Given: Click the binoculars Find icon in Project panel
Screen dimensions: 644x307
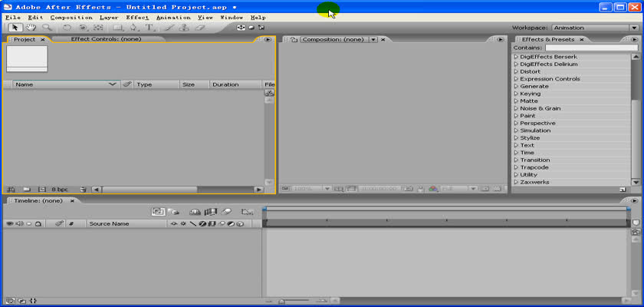Looking at the screenshot, I should (11, 190).
